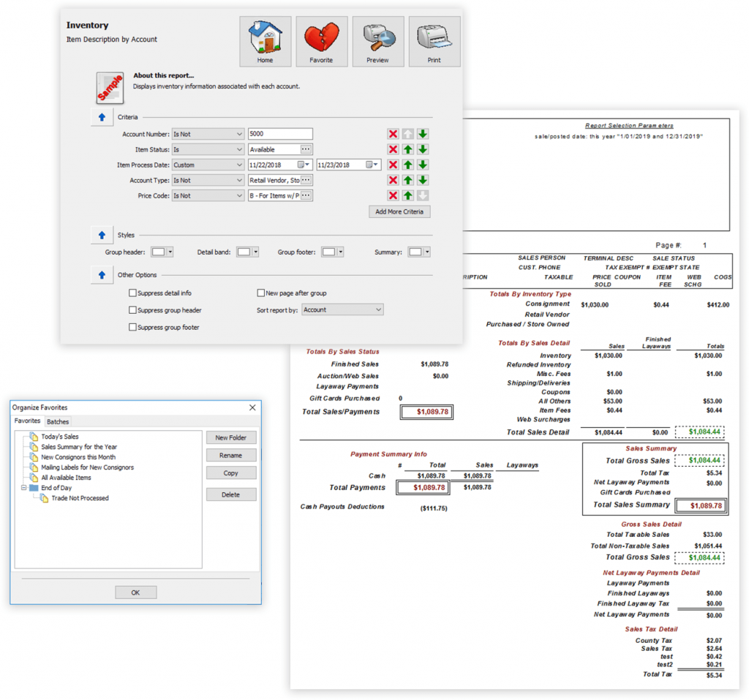Click the Favorite broken heart icon
Image resolution: width=749 pixels, height=700 pixels.
[321, 42]
